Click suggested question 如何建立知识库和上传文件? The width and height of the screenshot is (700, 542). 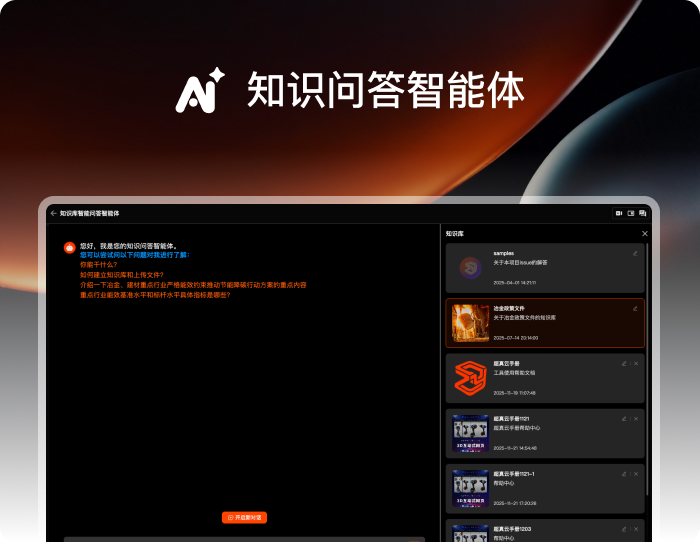pyautogui.click(x=121, y=274)
